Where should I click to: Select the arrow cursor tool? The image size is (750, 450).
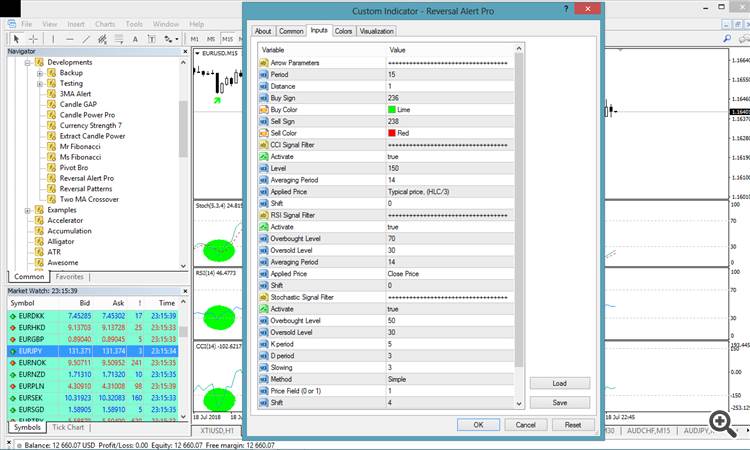(16, 39)
